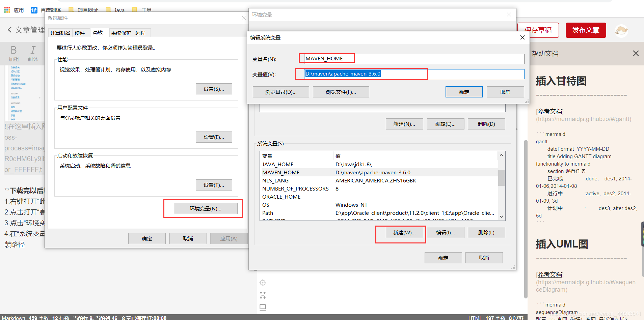This screenshot has height=320, width=644.
Task: Click 设置(S) under 性能
Action: point(214,89)
